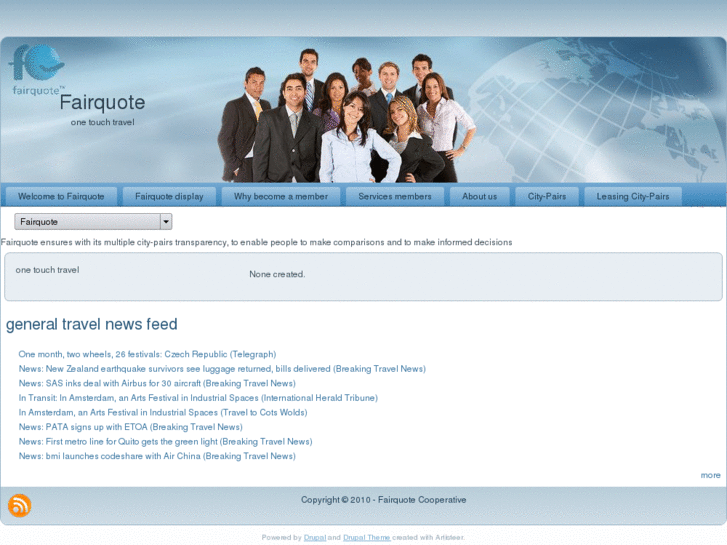Image resolution: width=727 pixels, height=545 pixels.
Task: Follow the Drupal Theme footer link
Action: coord(367,538)
